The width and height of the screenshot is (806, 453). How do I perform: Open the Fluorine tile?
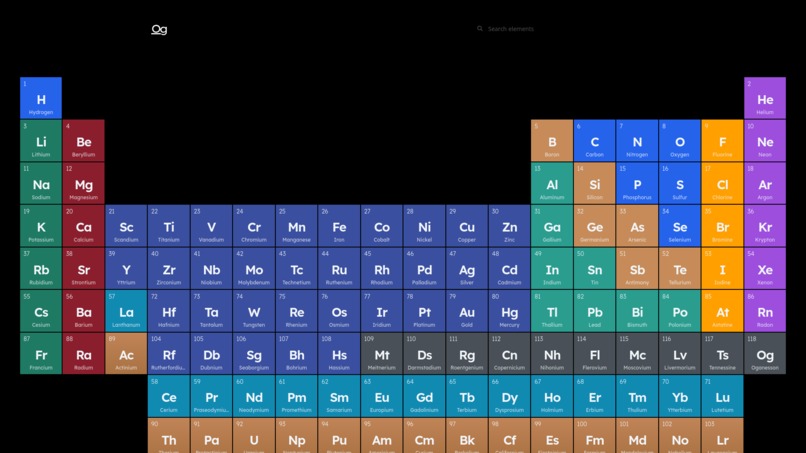(722, 140)
